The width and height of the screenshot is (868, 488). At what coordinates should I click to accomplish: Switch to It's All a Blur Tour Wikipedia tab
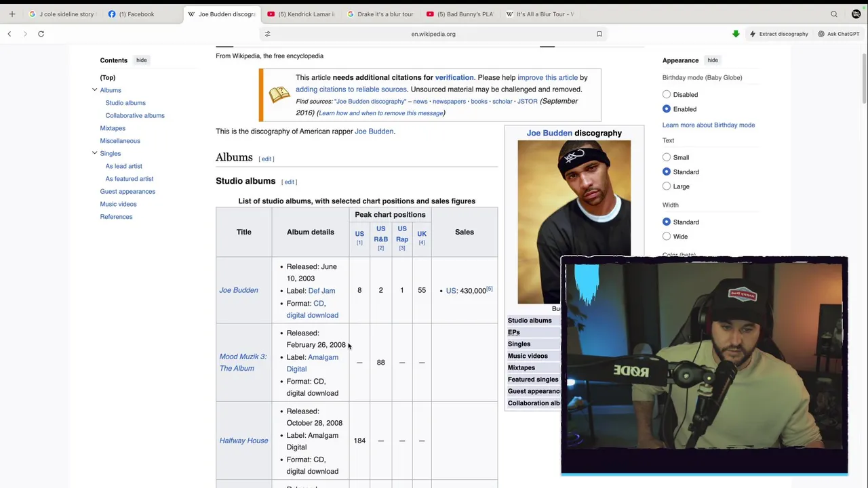pyautogui.click(x=540, y=14)
